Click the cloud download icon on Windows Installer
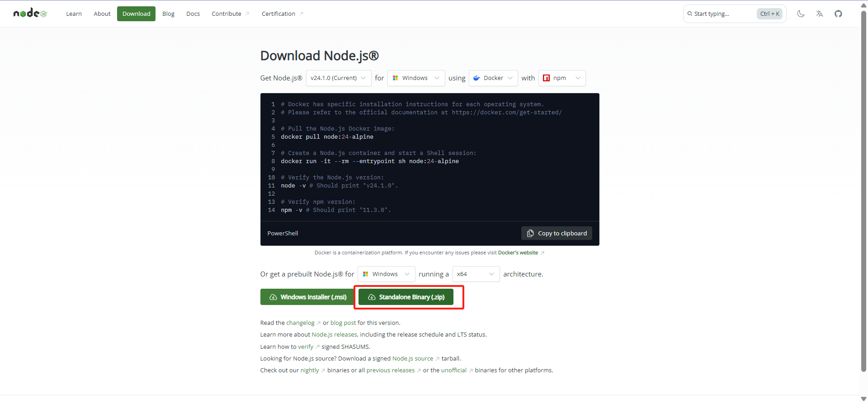The height and width of the screenshot is (403, 868). [x=273, y=297]
